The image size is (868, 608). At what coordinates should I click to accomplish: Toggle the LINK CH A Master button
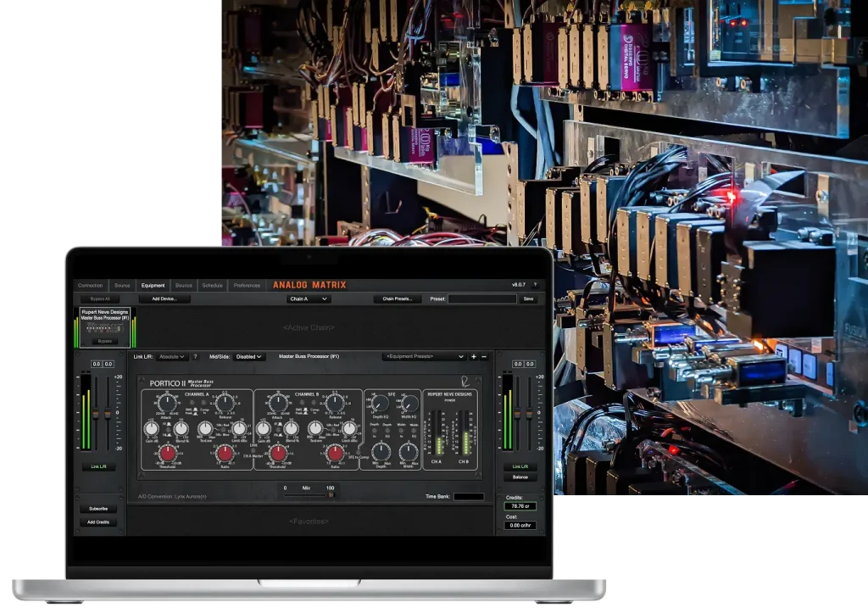(253, 450)
